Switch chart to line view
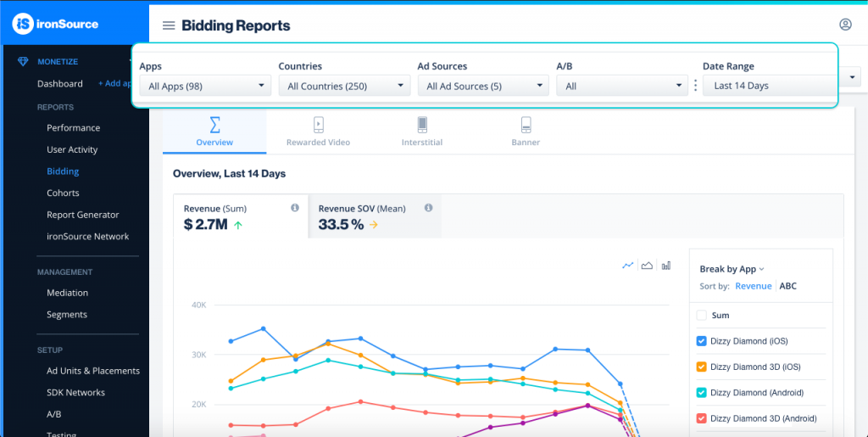 628,266
